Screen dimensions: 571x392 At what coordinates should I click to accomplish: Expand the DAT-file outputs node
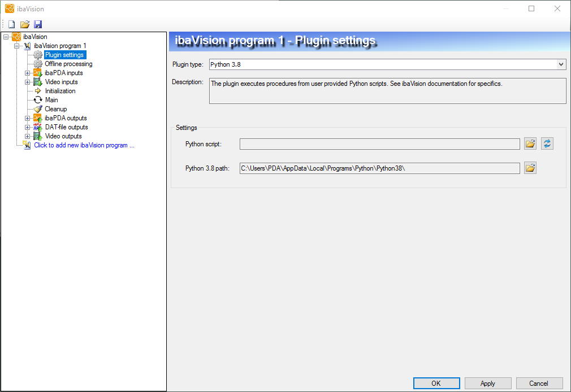(x=27, y=127)
